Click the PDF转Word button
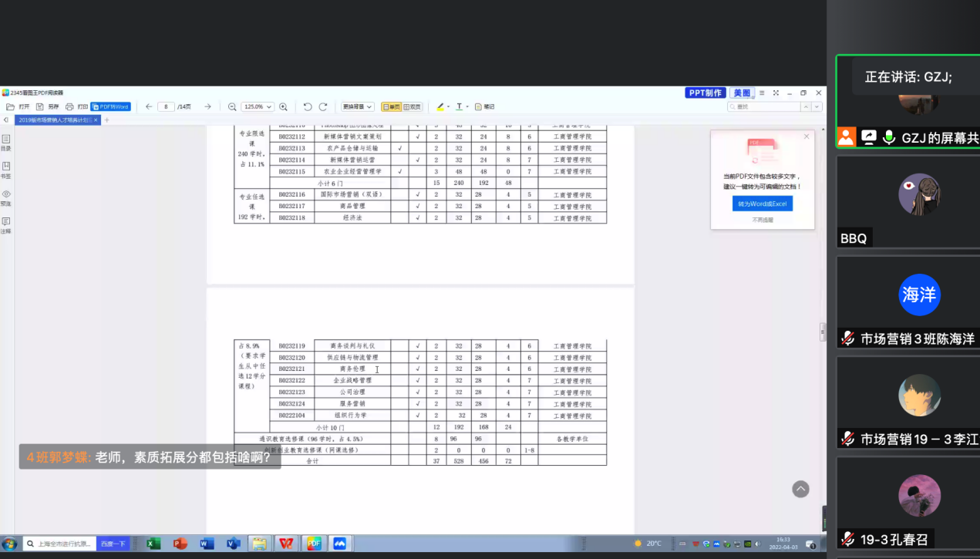This screenshot has width=980, height=559. (x=110, y=106)
